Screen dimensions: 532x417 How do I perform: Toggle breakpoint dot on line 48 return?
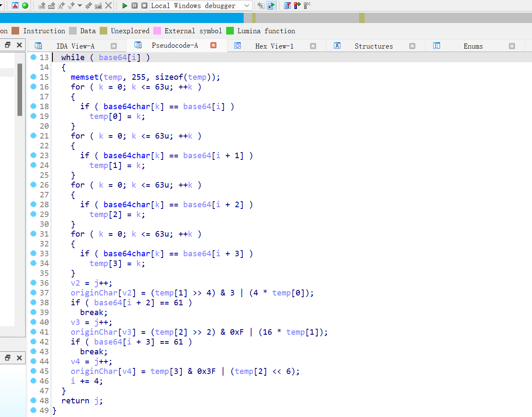tap(33, 400)
